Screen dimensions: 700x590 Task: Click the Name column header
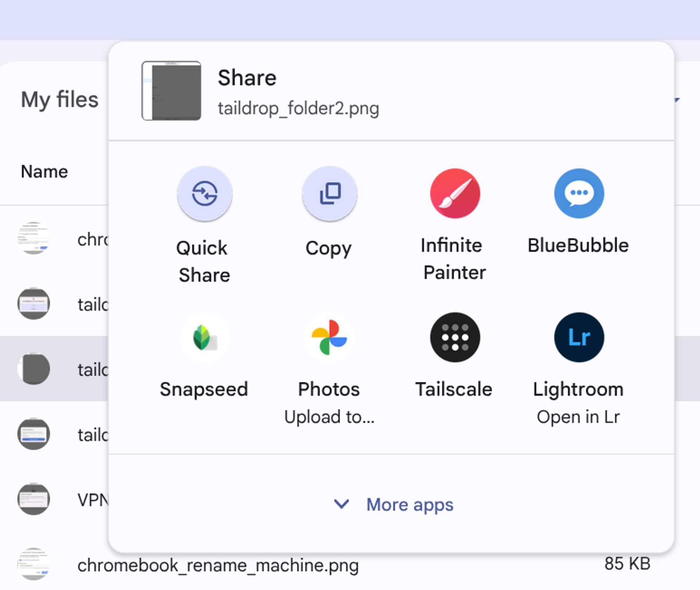tap(44, 172)
